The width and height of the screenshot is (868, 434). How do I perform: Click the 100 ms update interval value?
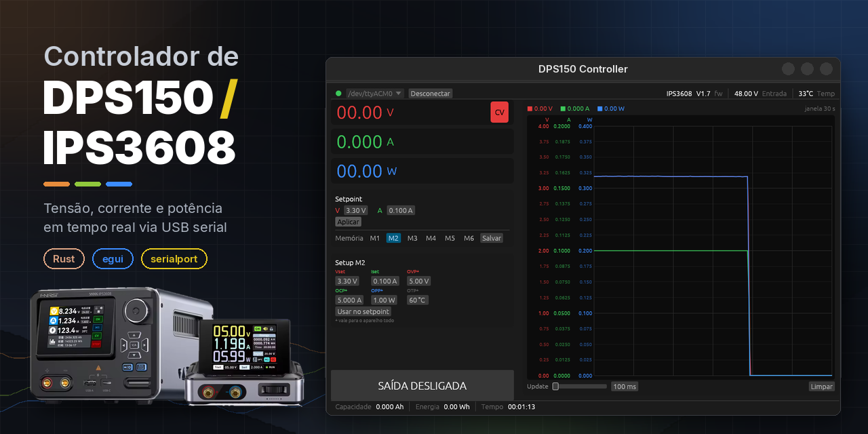tap(625, 387)
